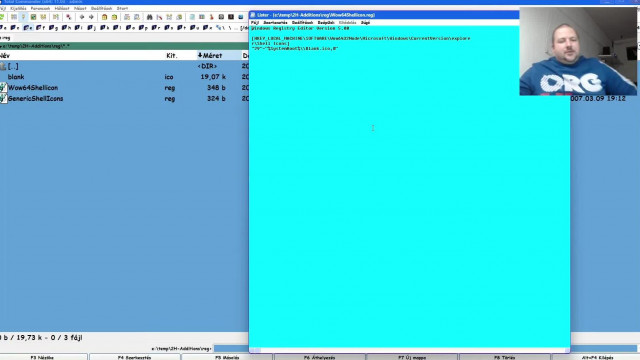The width and height of the screenshot is (640, 360).
Task: Open Start menu in Total Commander menubar
Action: point(122,8)
